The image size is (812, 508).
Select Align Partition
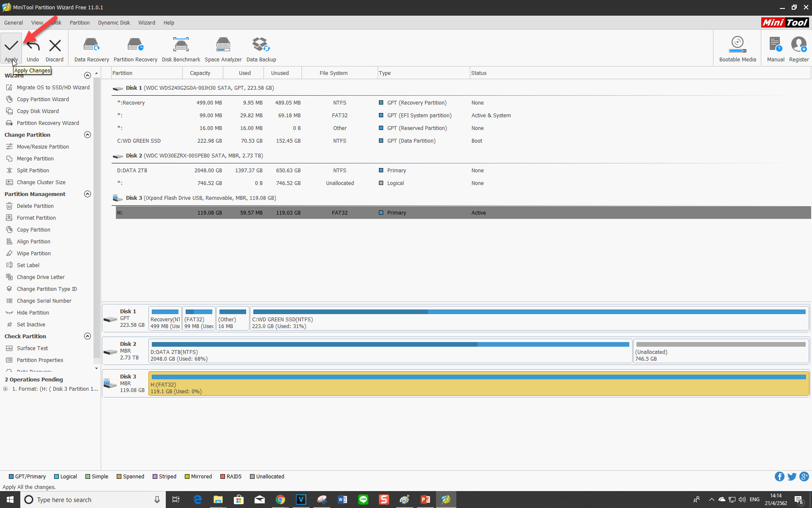click(33, 241)
